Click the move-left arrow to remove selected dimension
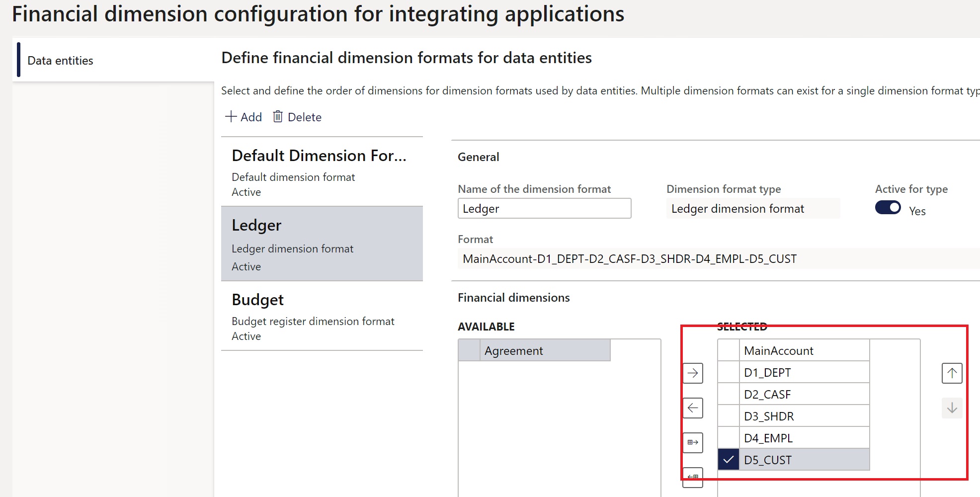The image size is (980, 497). [x=693, y=408]
